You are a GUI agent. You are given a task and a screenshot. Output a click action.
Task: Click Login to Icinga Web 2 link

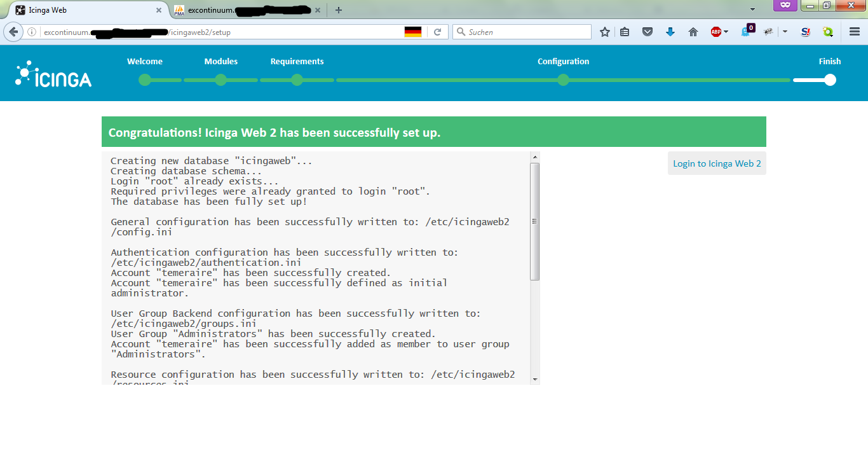click(x=717, y=163)
